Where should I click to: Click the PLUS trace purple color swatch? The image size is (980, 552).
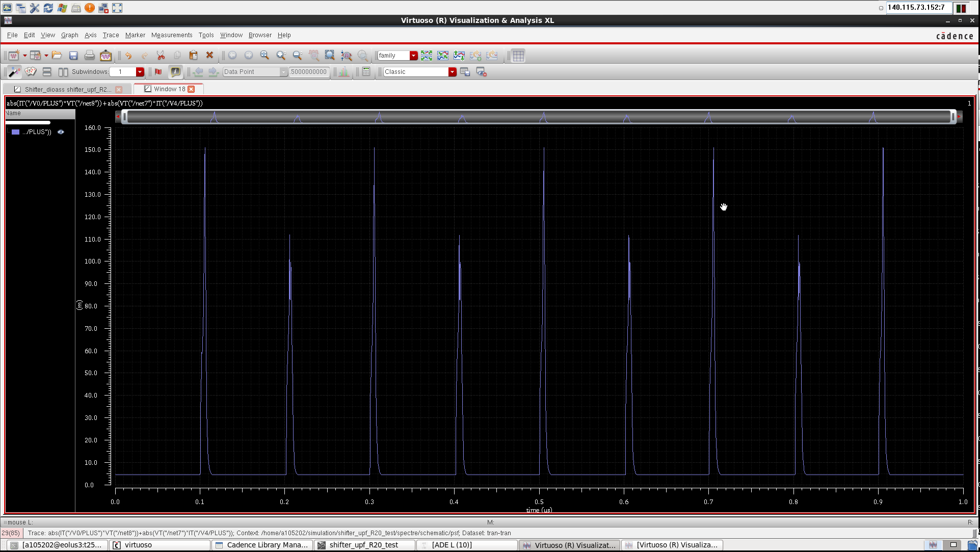click(x=16, y=132)
